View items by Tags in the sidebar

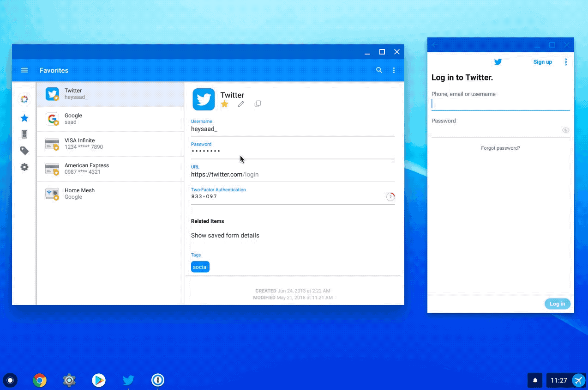[x=24, y=150]
